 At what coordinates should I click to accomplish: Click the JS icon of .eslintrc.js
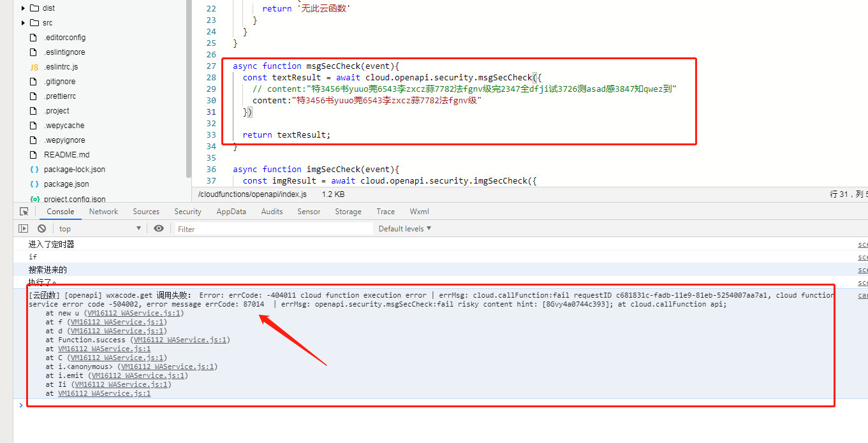tap(34, 67)
